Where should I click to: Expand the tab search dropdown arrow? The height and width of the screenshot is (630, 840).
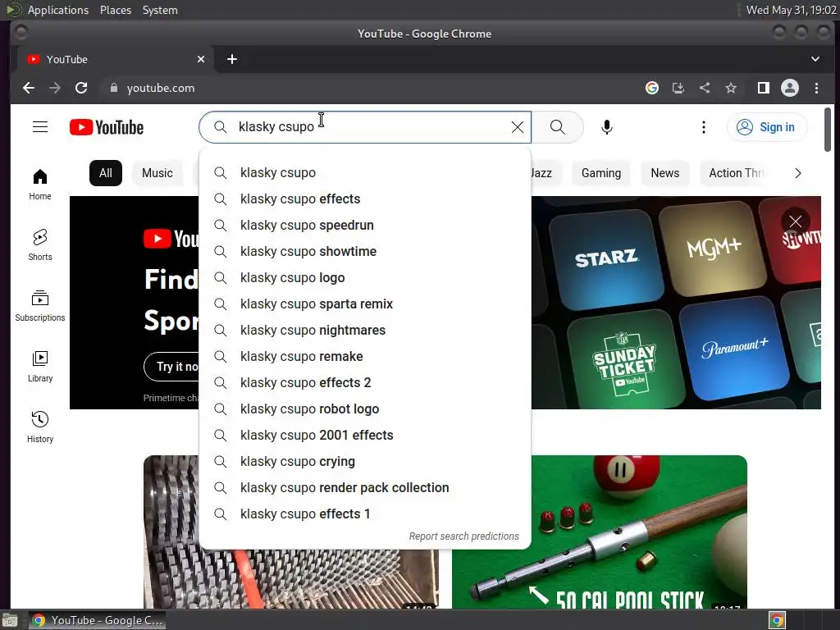pos(815,59)
